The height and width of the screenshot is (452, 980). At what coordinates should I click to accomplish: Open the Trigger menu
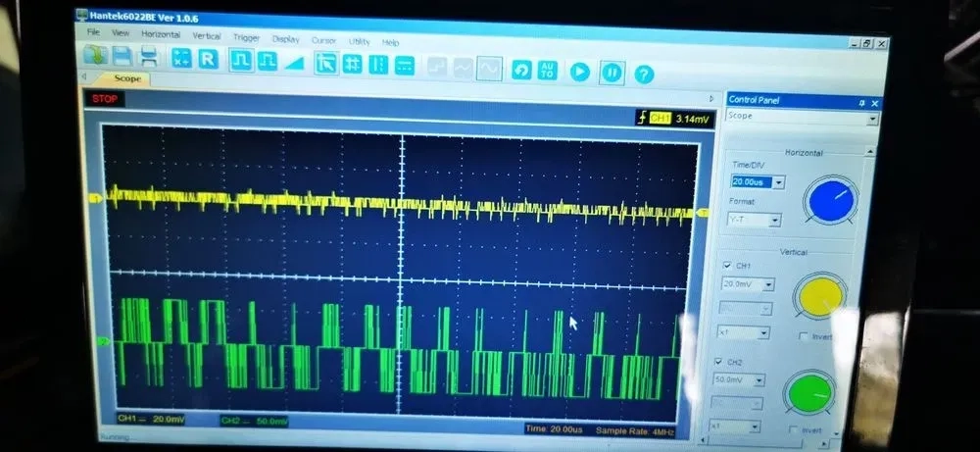tap(244, 37)
